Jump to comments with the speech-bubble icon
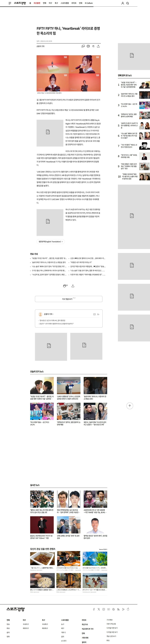 pos(83,46)
